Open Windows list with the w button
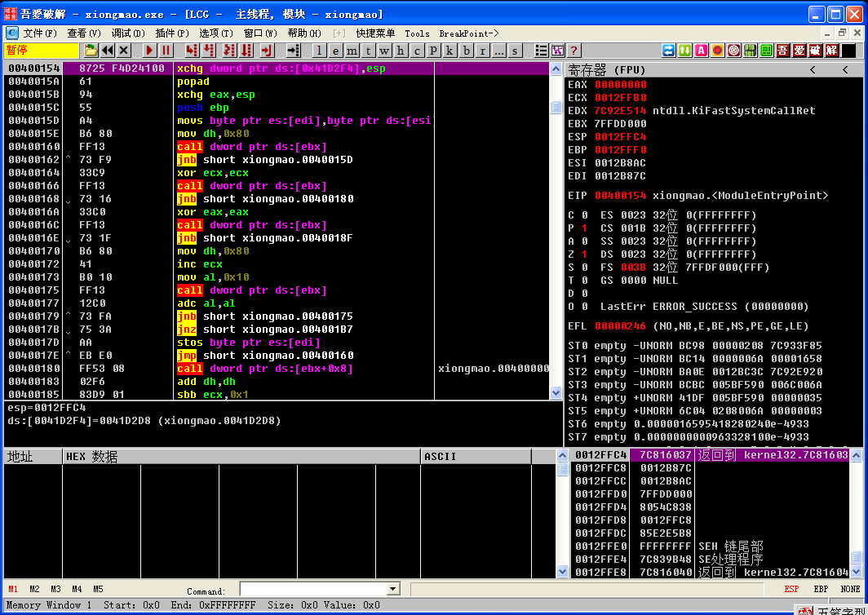 [x=384, y=51]
